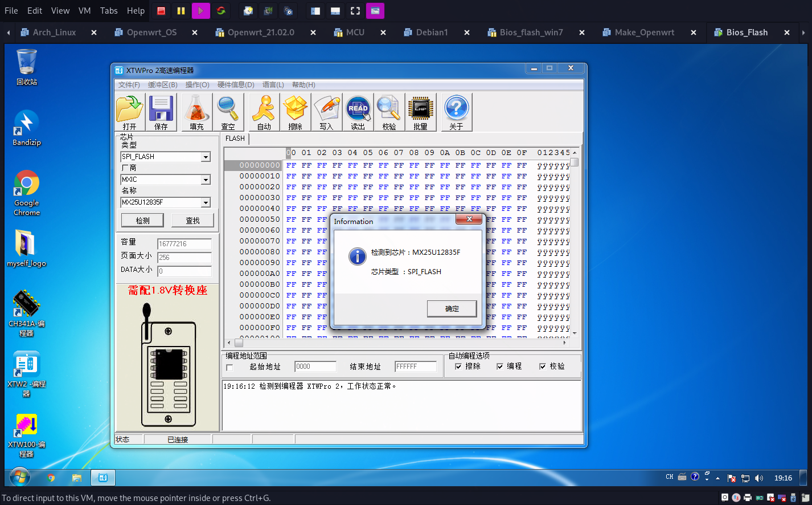Click the 查找 search button
The image size is (812, 505).
(192, 221)
